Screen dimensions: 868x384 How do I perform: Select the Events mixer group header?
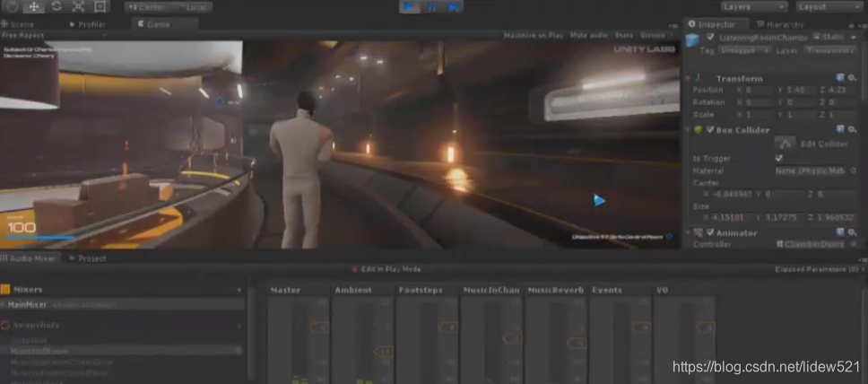point(620,291)
